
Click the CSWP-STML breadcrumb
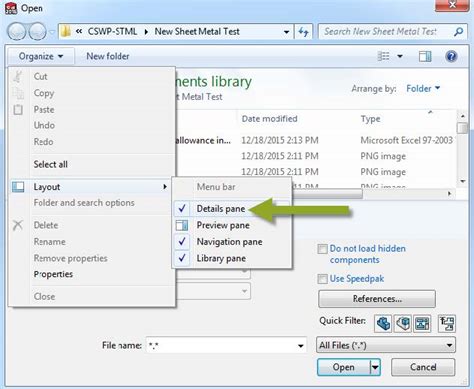pos(112,32)
